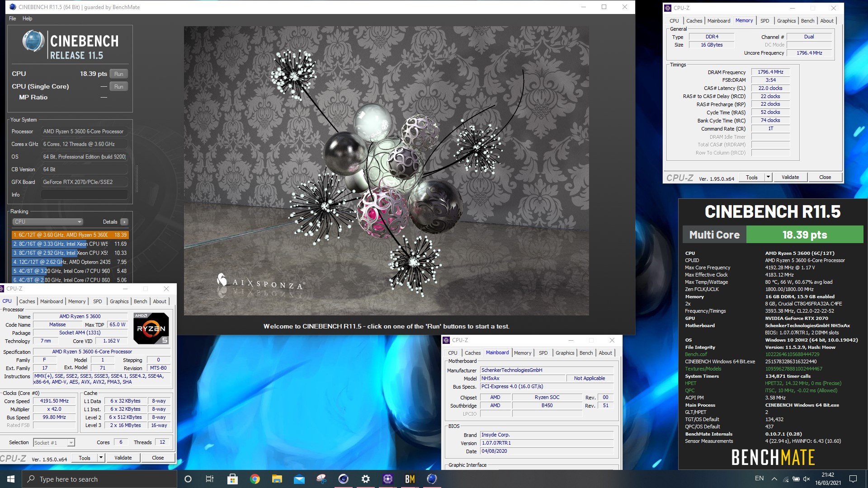Open Google Chrome from taskbar
Screen dimensions: 868x488
pos(255,479)
